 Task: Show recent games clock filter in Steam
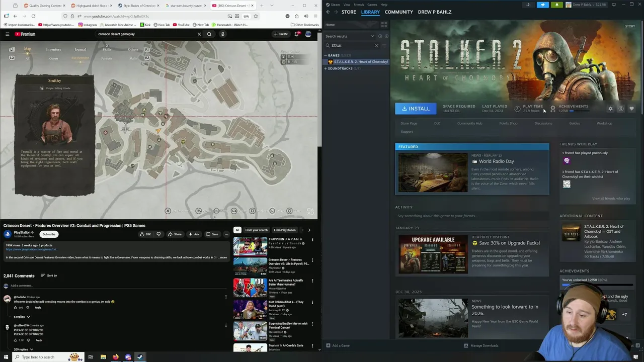click(380, 36)
